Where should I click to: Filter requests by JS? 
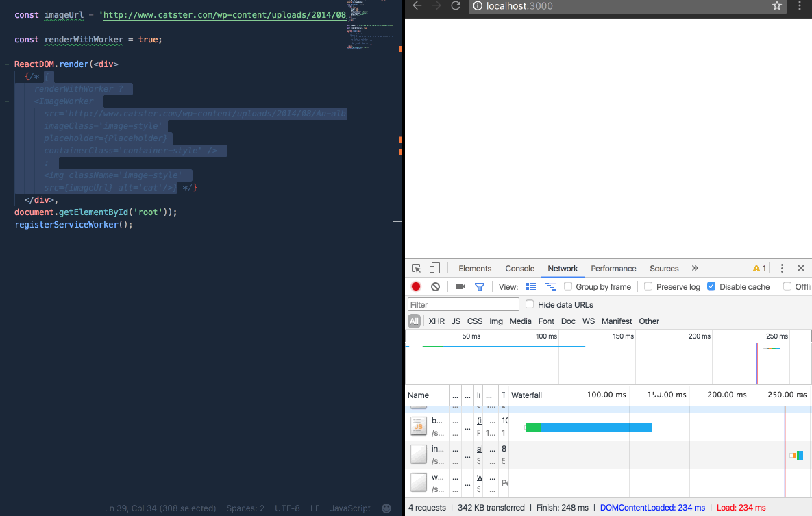pyautogui.click(x=456, y=321)
